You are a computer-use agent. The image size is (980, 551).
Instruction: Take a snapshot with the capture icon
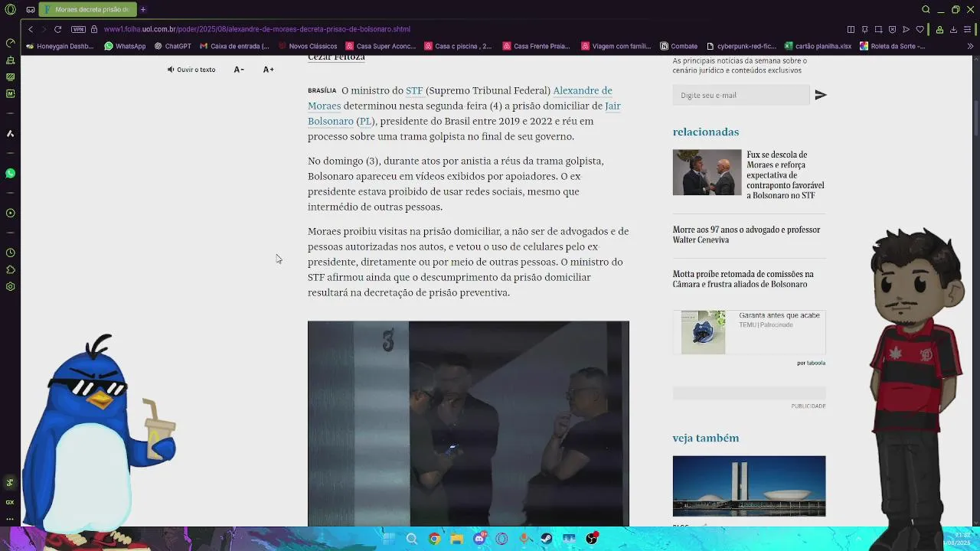[878, 29]
